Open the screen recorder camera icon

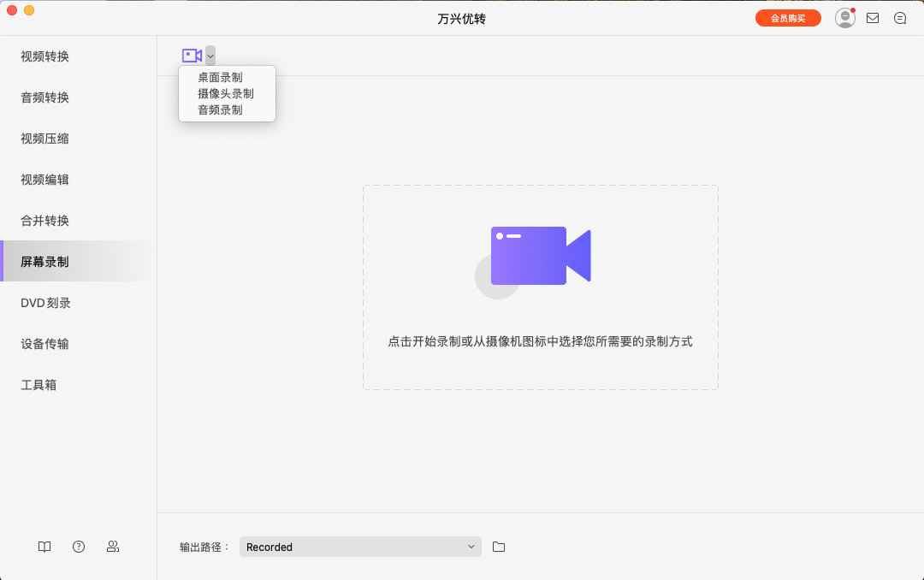click(191, 55)
